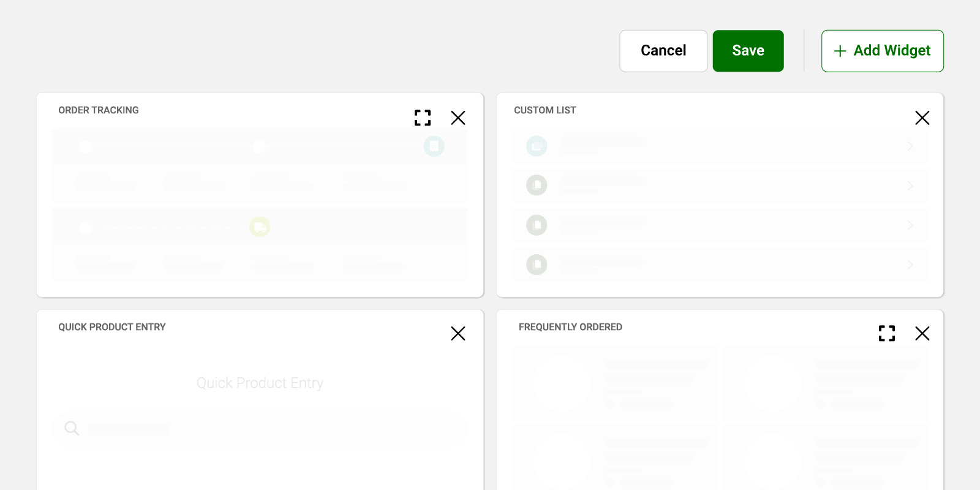This screenshot has height=490, width=980.
Task: Expand the Frequently Ordered widget
Action: pos(887,333)
